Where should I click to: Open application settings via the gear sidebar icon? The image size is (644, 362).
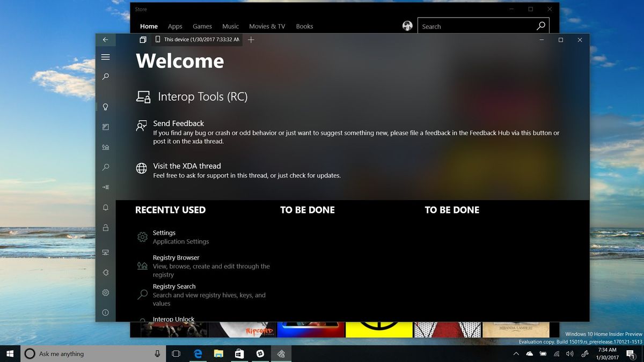coord(106,292)
